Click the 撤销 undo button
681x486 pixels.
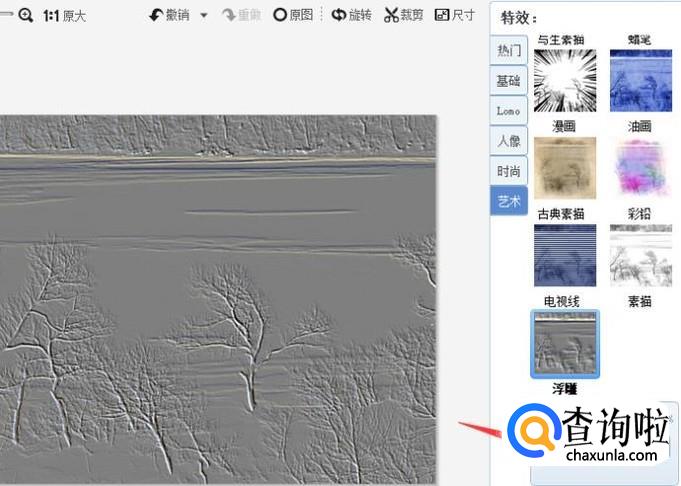[169, 15]
